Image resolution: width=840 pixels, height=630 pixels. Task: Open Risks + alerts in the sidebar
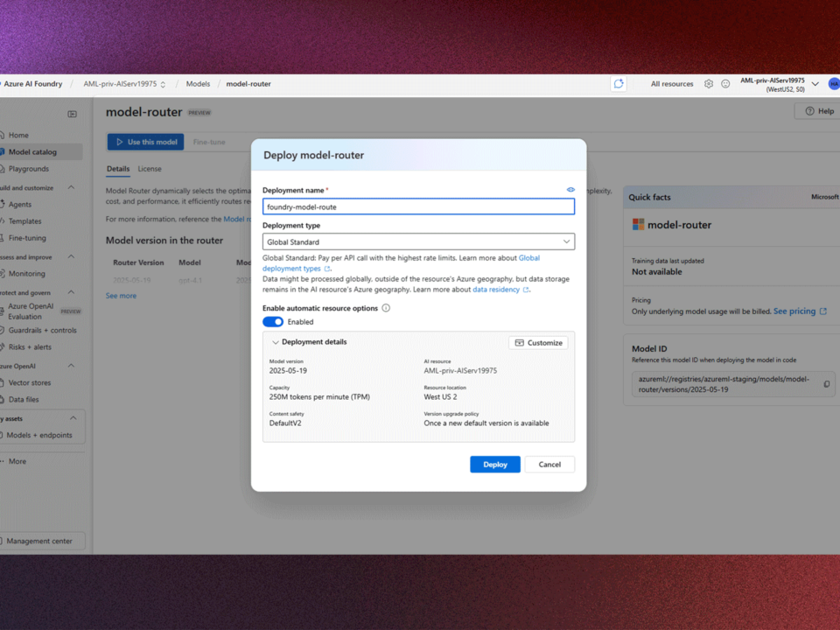click(30, 347)
